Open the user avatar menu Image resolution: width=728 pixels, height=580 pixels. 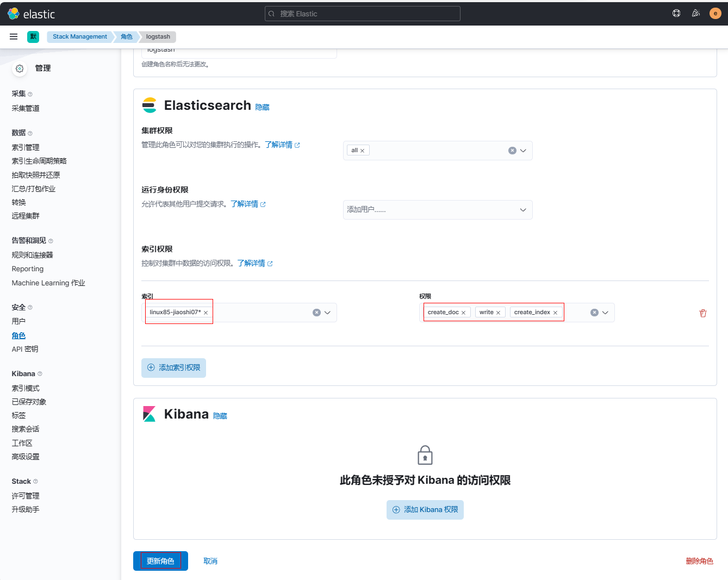[715, 14]
